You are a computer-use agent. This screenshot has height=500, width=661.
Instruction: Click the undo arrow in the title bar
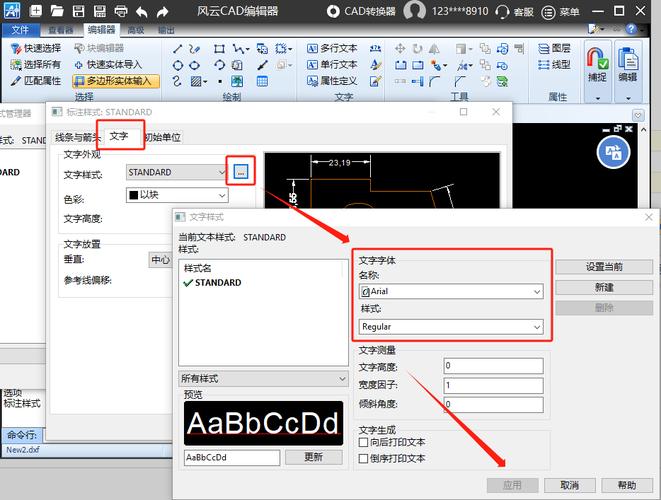pyautogui.click(x=142, y=12)
